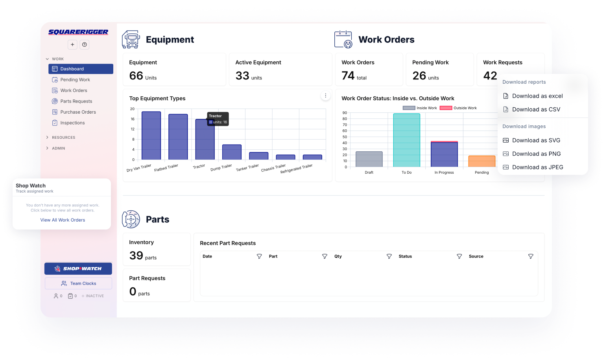Viewport: 605px width, 364px height.
Task: Select Download as excel option
Action: (x=537, y=96)
